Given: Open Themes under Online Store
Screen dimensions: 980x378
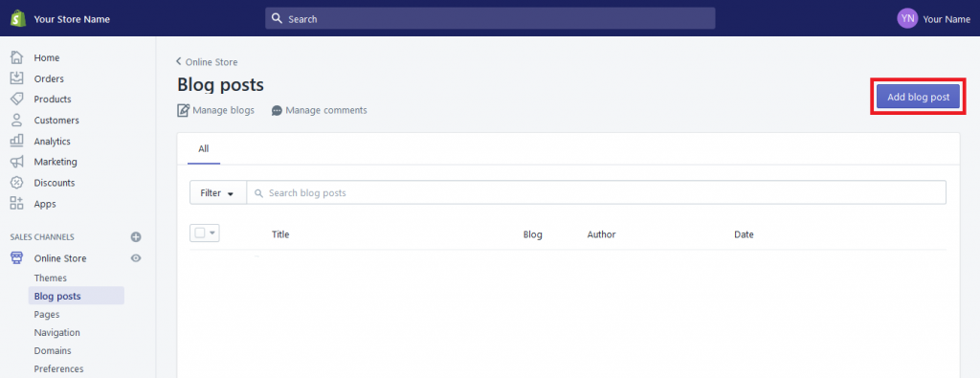Looking at the screenshot, I should (x=50, y=278).
